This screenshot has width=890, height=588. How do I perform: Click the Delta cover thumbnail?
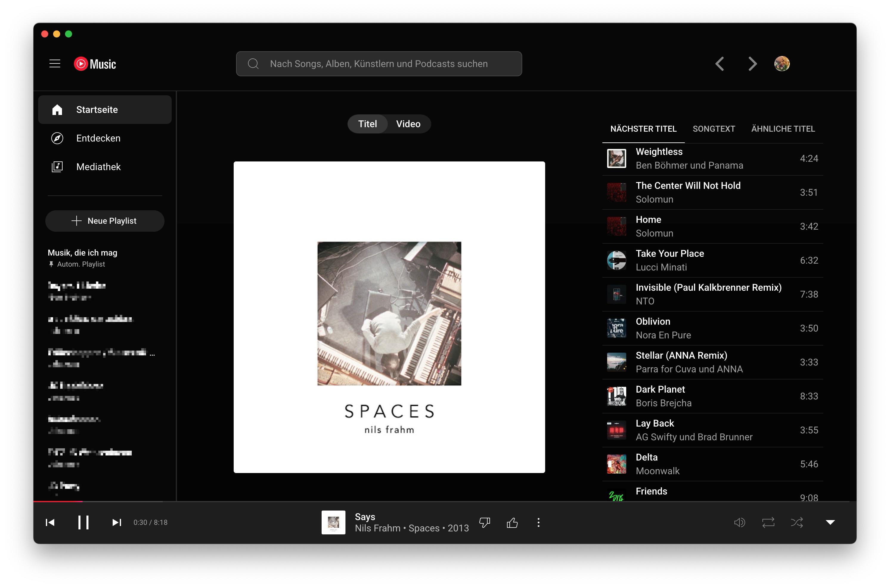pos(616,464)
